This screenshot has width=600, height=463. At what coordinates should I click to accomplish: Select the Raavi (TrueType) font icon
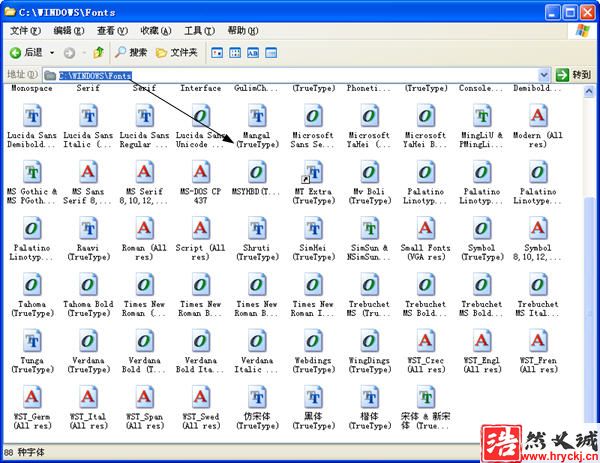[88, 228]
